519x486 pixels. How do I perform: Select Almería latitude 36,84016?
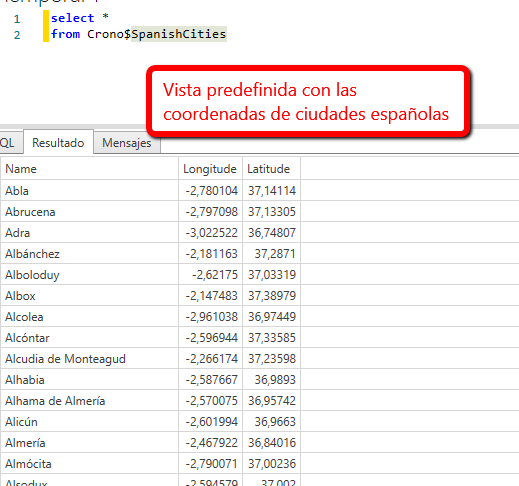coord(271,443)
